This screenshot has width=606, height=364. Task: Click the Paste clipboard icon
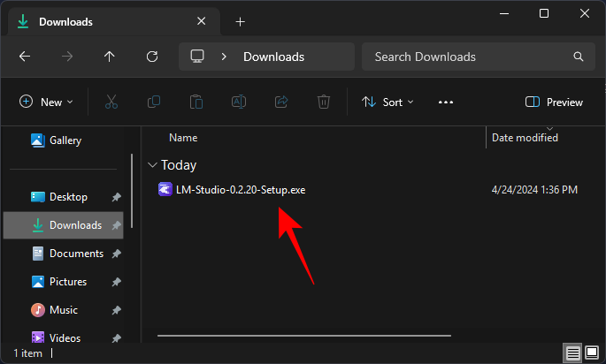coord(196,102)
